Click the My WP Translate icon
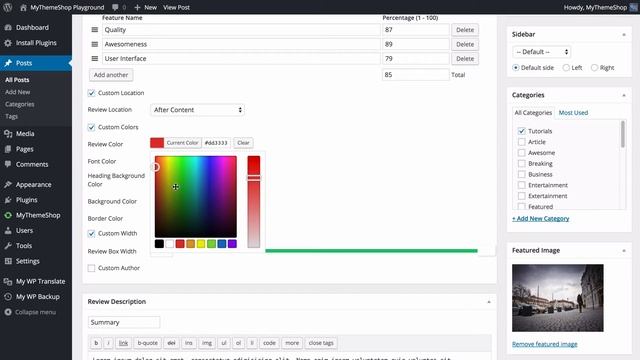 point(8,281)
